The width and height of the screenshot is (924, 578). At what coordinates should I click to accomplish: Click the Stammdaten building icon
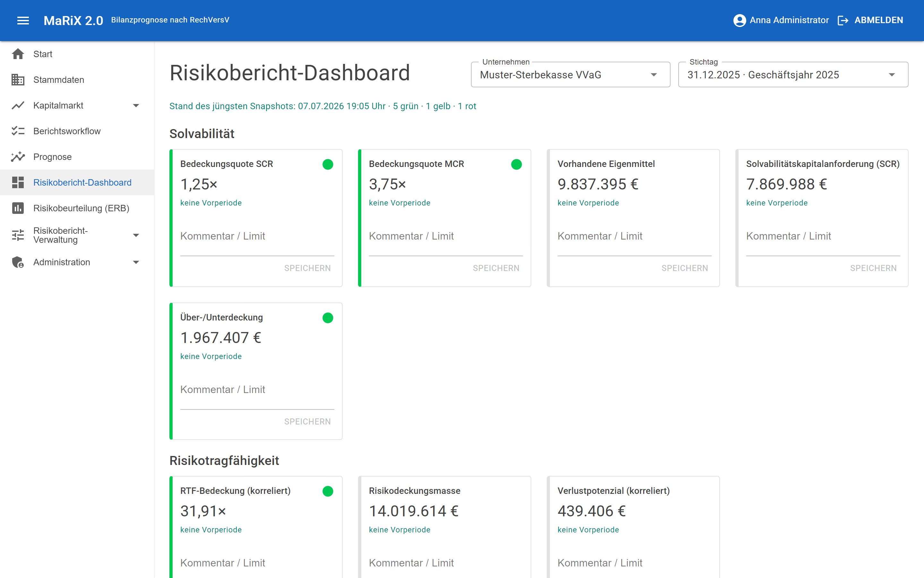(x=18, y=80)
